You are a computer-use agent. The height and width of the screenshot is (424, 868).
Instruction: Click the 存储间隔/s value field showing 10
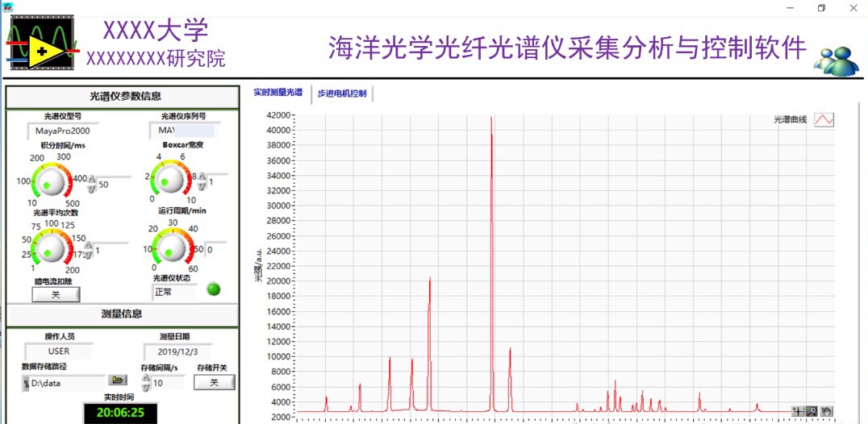[167, 382]
